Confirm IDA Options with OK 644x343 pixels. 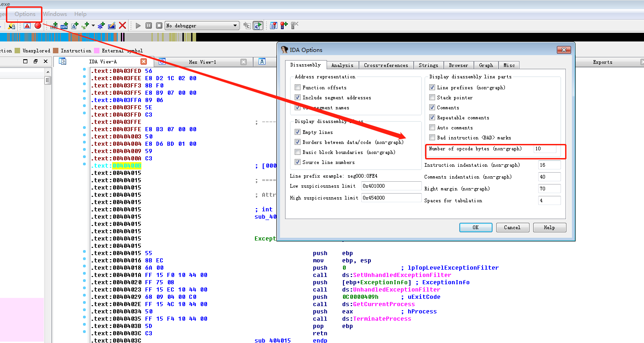click(x=476, y=227)
